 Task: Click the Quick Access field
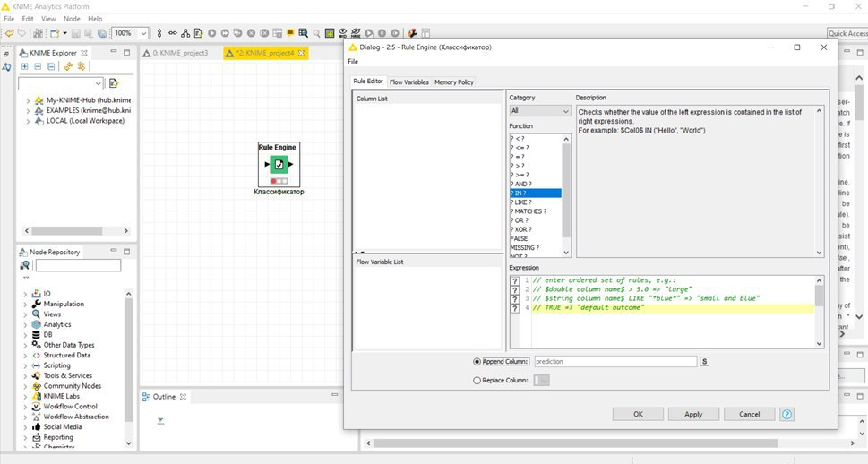click(x=847, y=33)
